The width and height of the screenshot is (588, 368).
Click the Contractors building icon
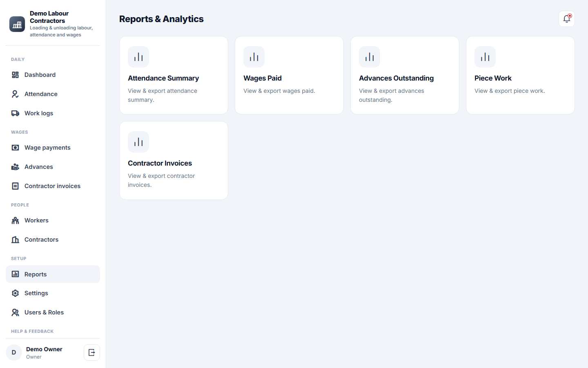coord(15,240)
